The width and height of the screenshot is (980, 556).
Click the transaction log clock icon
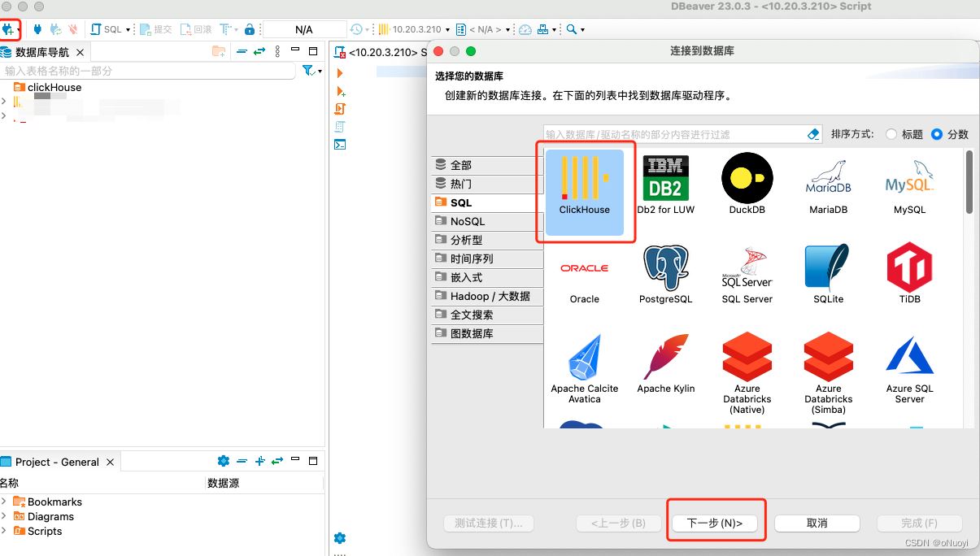click(x=356, y=29)
